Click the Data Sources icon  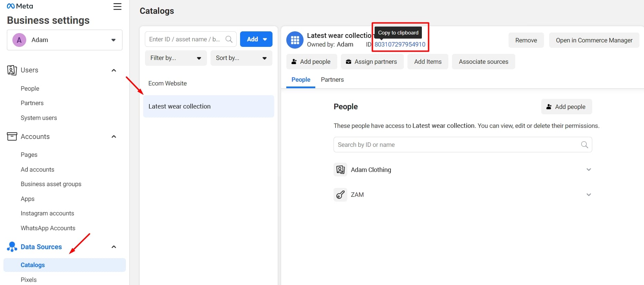click(x=12, y=247)
